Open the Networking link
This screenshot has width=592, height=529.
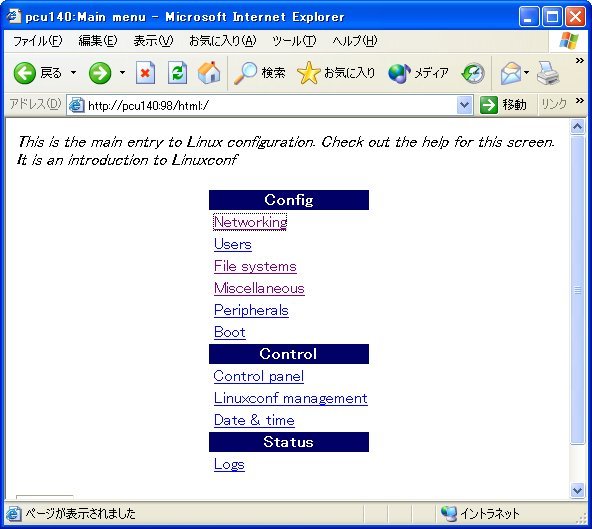[250, 222]
